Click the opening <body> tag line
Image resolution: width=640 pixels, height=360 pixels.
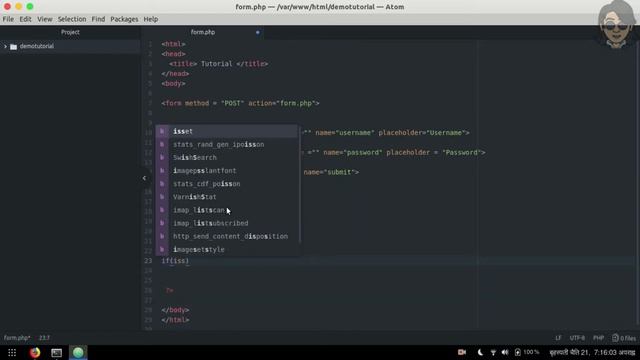(x=173, y=84)
